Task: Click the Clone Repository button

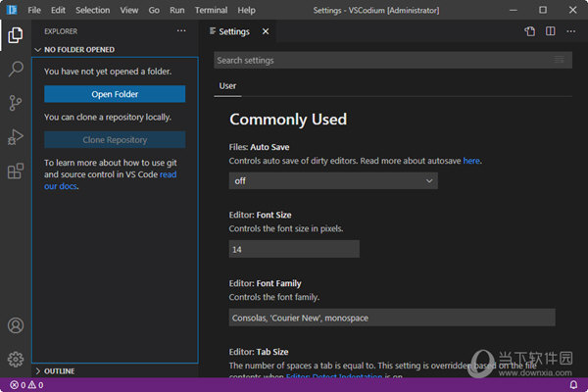Action: click(115, 139)
